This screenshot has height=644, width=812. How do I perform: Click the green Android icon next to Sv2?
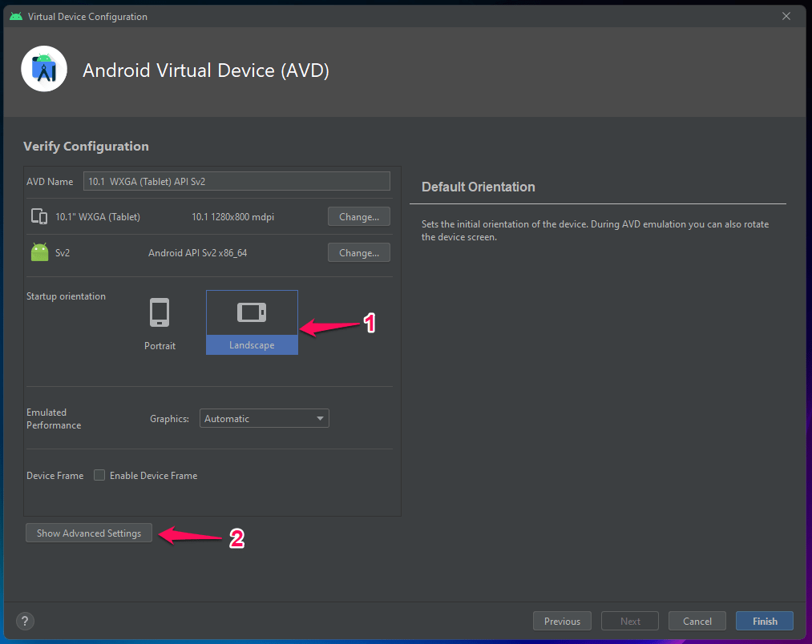tap(40, 252)
